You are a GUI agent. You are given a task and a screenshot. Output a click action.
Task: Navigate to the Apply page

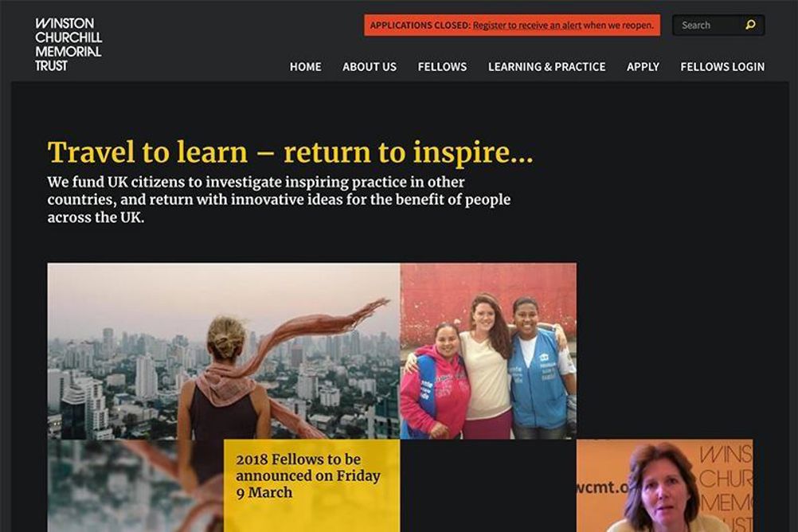(643, 67)
